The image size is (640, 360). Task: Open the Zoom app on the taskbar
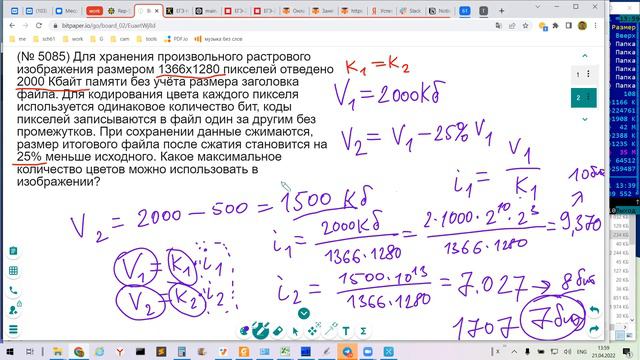[368, 351]
